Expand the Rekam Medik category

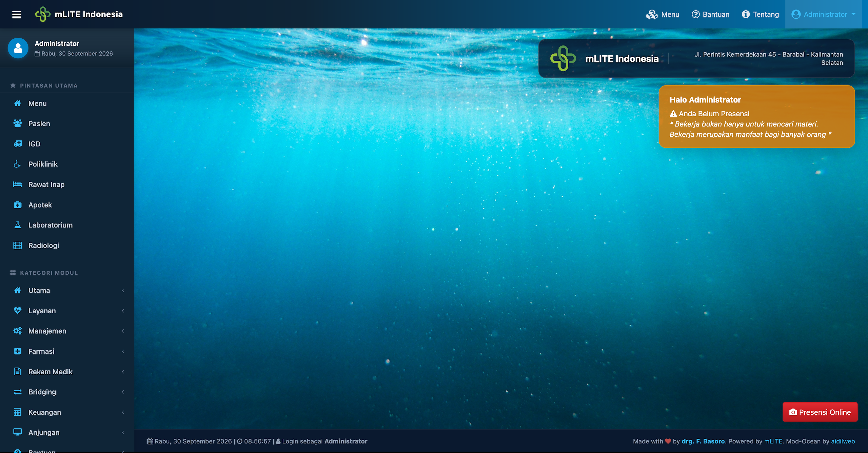click(x=67, y=372)
